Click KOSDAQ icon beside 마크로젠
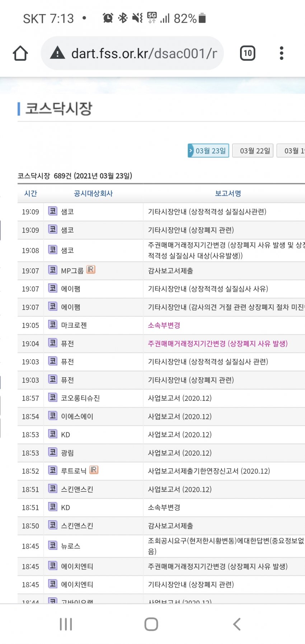 click(x=53, y=325)
